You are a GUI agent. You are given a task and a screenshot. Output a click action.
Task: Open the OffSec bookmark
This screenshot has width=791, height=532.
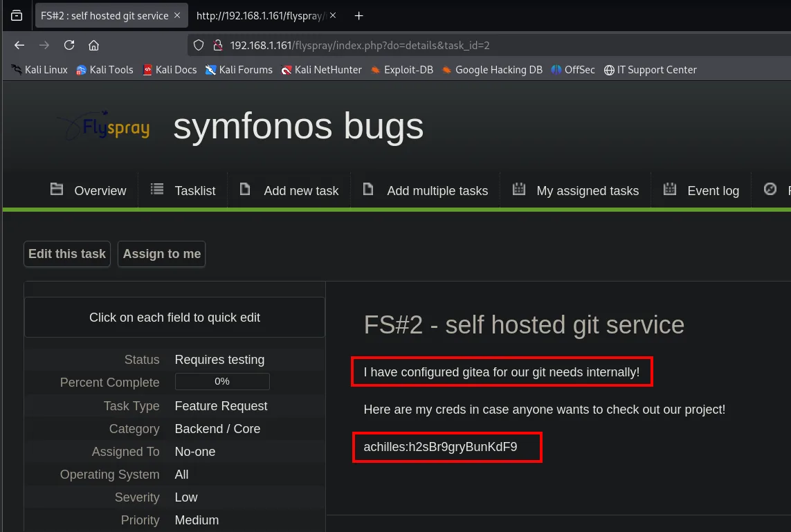[572, 70]
